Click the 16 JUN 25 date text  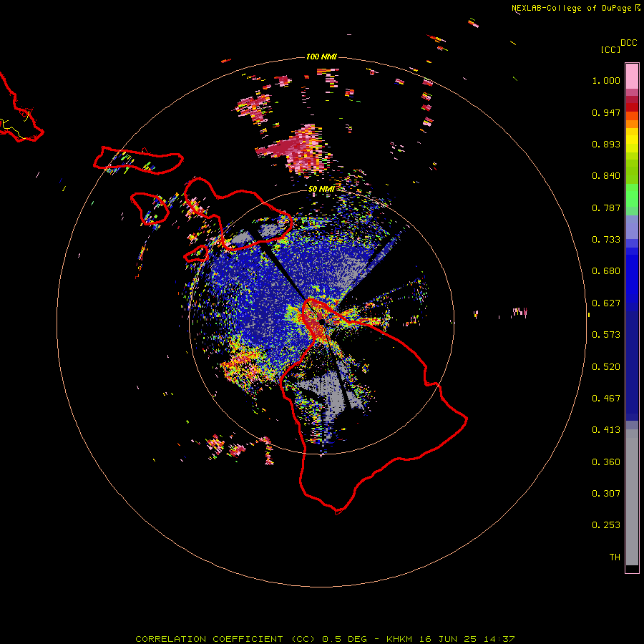click(x=448, y=639)
